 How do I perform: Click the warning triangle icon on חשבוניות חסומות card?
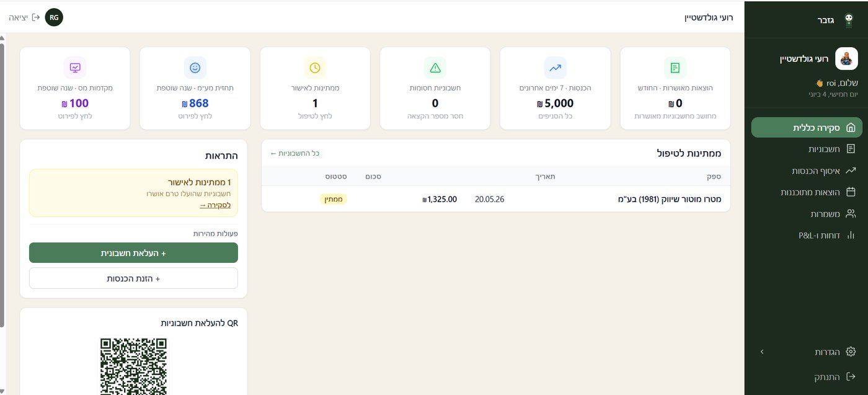pos(435,68)
